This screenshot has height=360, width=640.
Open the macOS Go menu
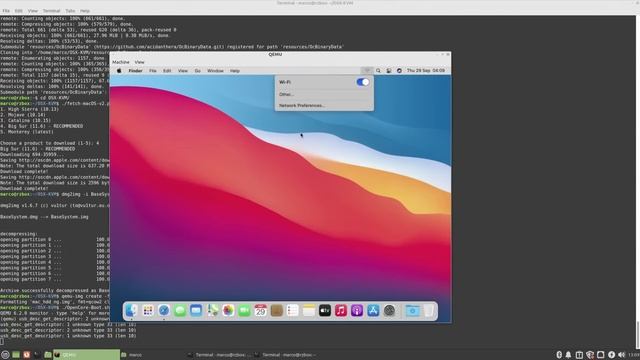coord(198,71)
